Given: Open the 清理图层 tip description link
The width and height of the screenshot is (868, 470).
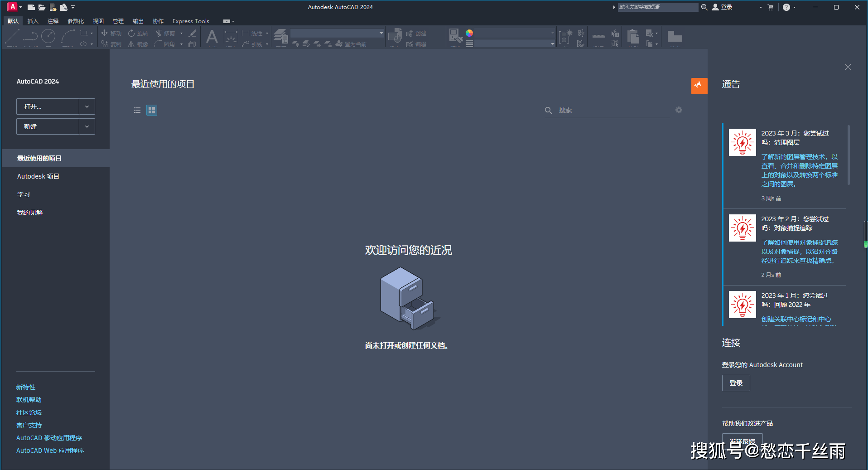Looking at the screenshot, I should 799,170.
